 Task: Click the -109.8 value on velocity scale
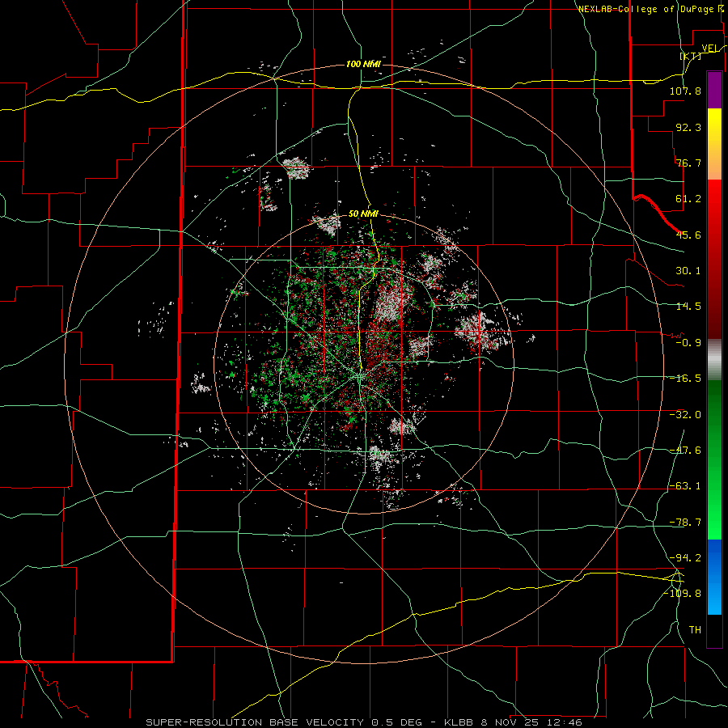click(x=682, y=594)
